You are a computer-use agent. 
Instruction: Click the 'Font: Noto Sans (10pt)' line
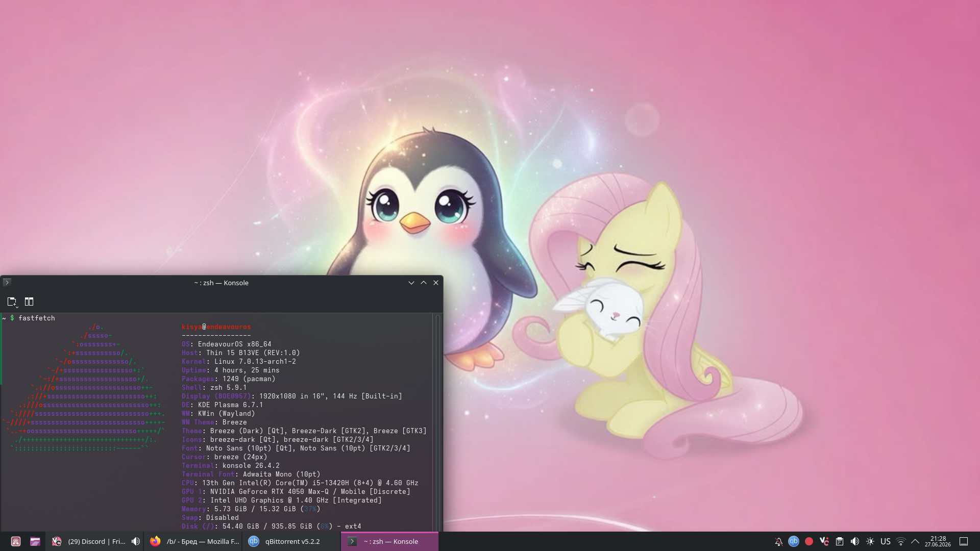[296, 448]
